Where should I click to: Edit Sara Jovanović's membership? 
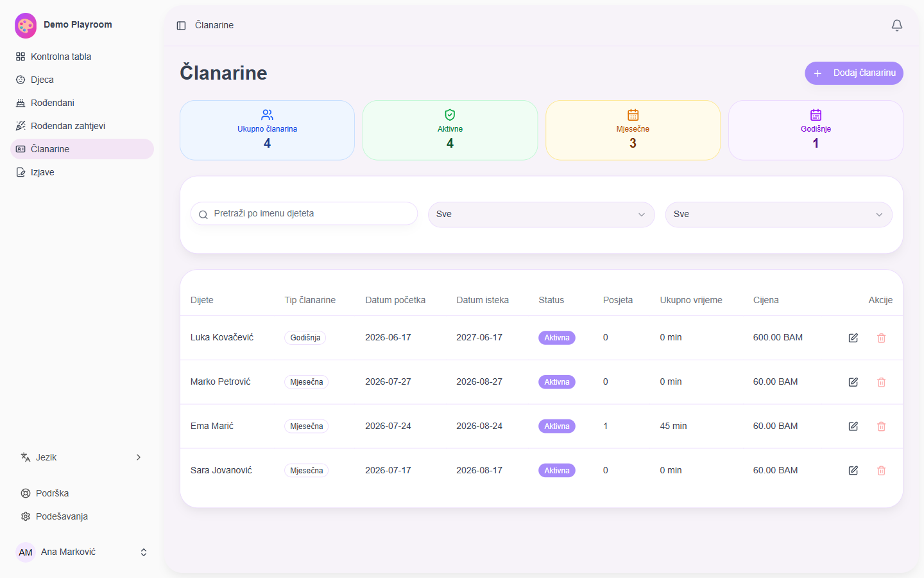853,471
